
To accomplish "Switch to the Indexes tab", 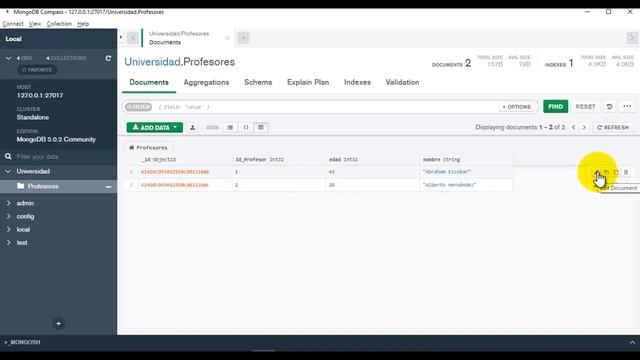I will (x=357, y=82).
